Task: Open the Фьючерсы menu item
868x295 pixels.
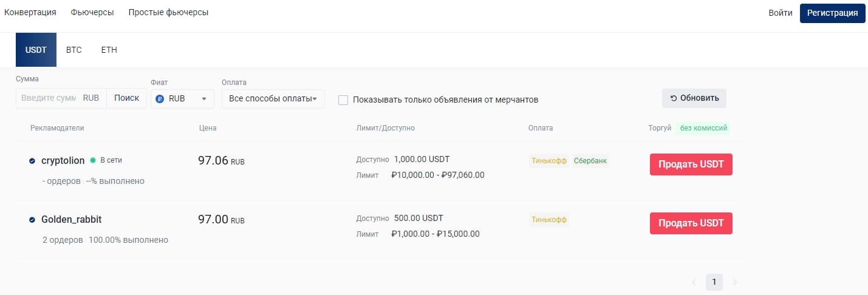Action: click(92, 12)
